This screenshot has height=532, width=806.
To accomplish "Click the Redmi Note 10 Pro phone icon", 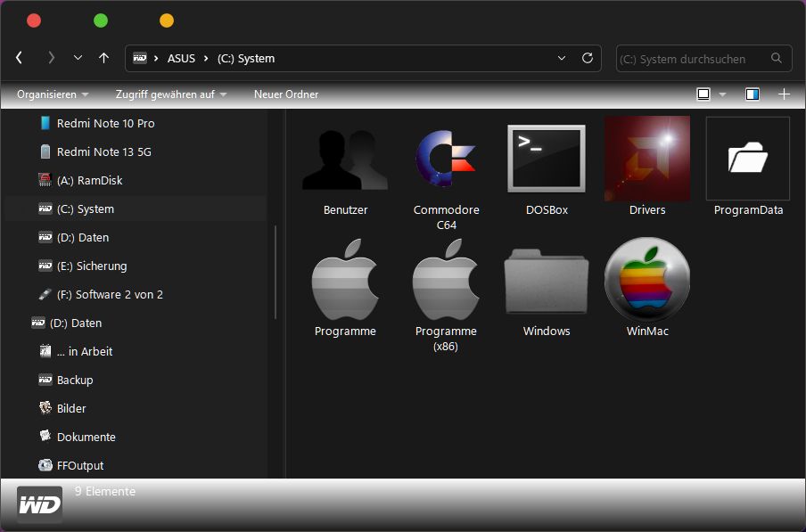I will (x=45, y=123).
